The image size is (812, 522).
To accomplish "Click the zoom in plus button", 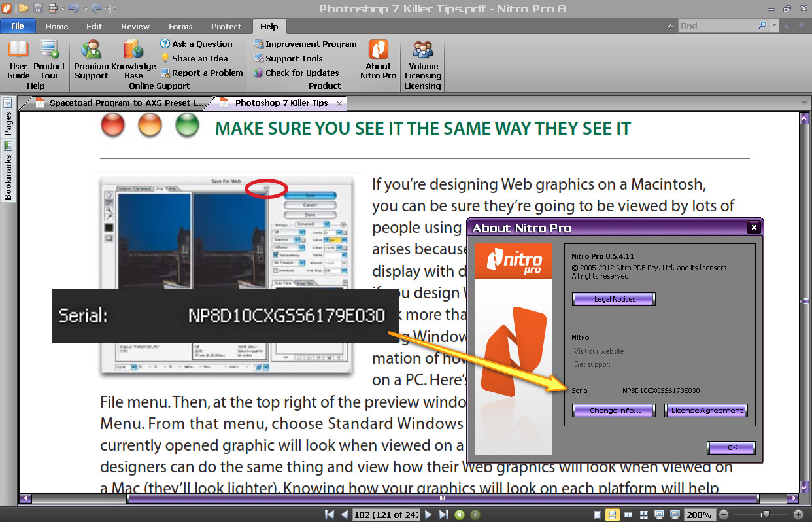I will pyautogui.click(x=798, y=515).
